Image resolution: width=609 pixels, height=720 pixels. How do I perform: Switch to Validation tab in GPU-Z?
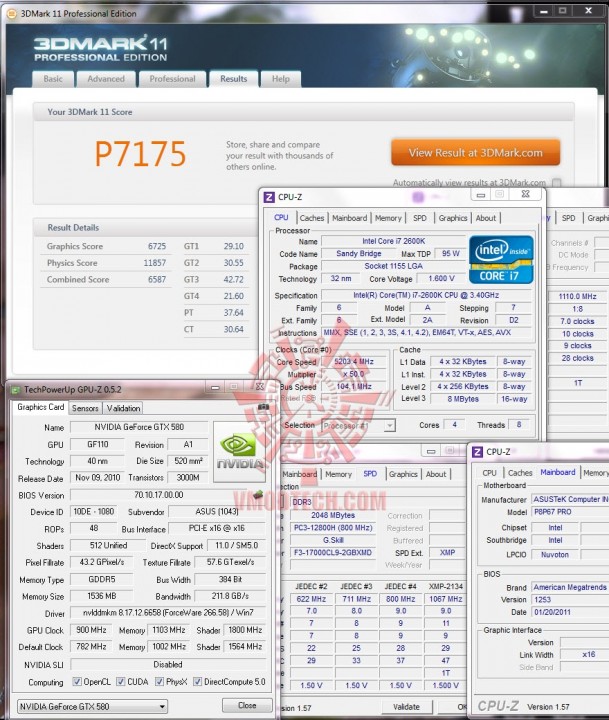[123, 408]
